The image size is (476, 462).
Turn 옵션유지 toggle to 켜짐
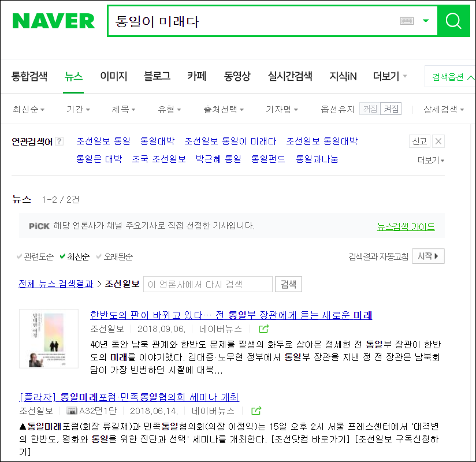coord(391,109)
